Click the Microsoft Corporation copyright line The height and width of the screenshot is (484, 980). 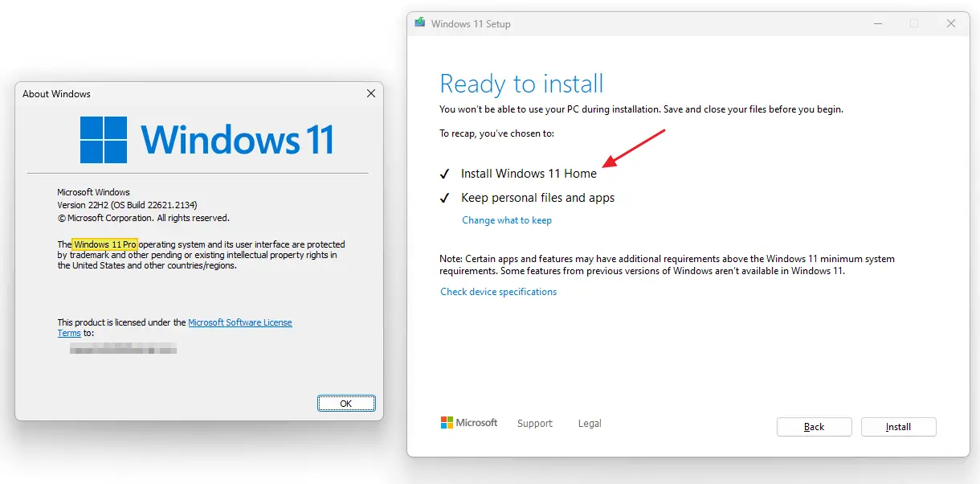coord(143,218)
